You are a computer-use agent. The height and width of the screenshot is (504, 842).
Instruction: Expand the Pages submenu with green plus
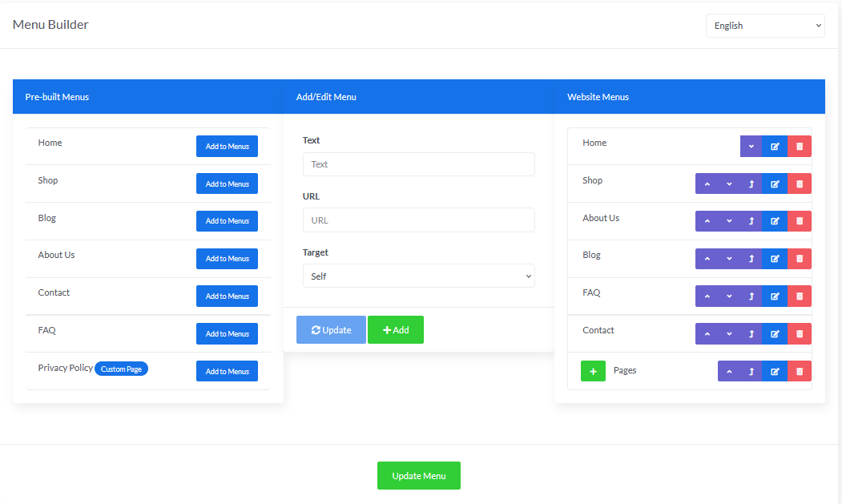point(593,371)
